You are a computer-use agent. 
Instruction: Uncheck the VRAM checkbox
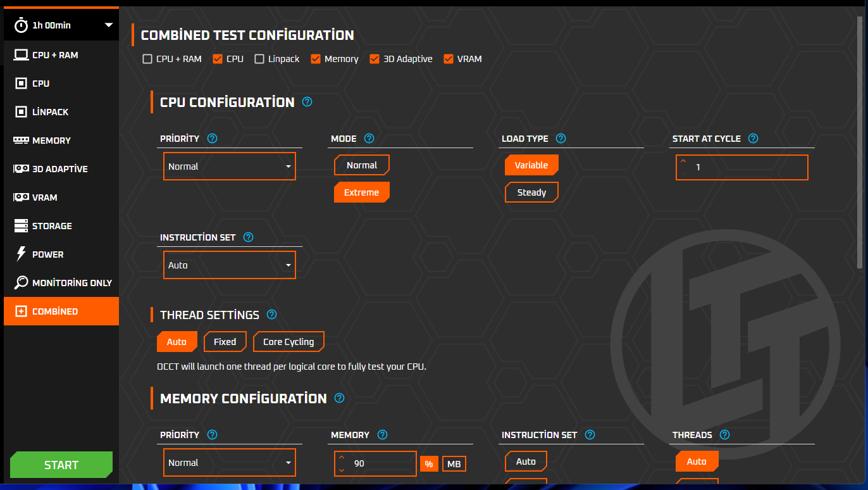(x=449, y=59)
